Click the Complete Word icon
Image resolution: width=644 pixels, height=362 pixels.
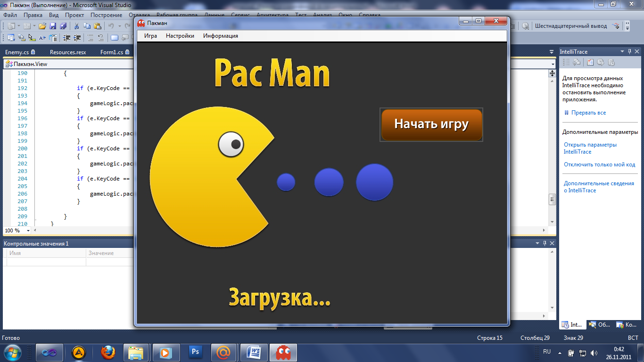coord(42,38)
